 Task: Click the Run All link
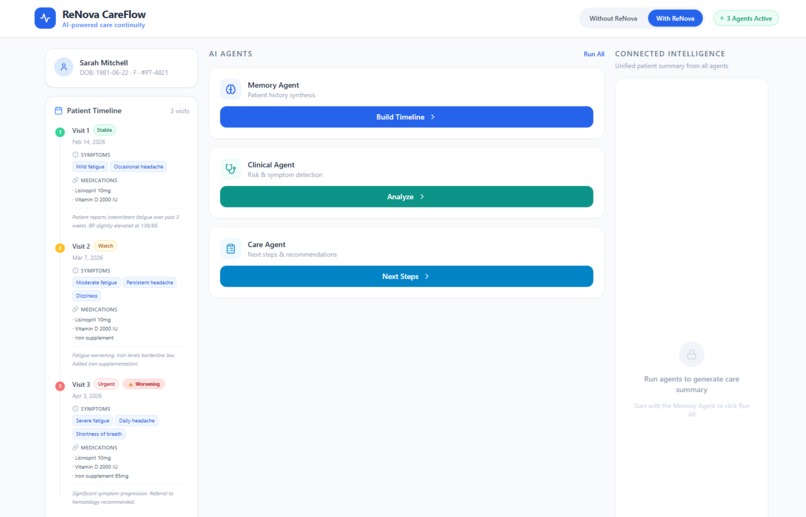[594, 54]
